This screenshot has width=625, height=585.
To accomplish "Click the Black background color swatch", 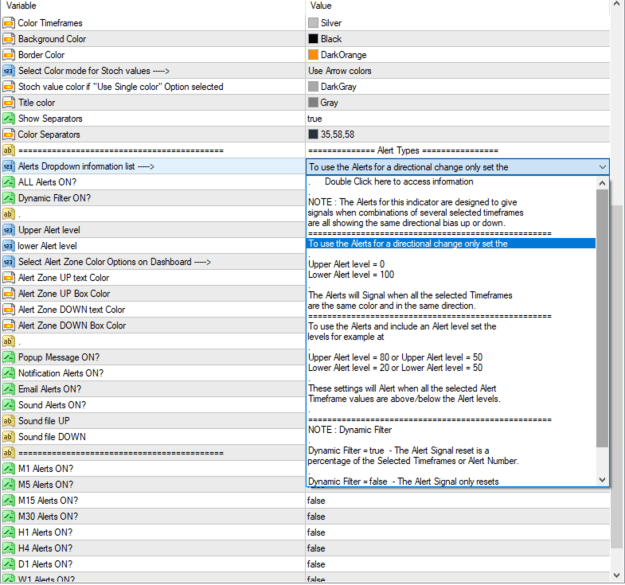I will click(313, 39).
